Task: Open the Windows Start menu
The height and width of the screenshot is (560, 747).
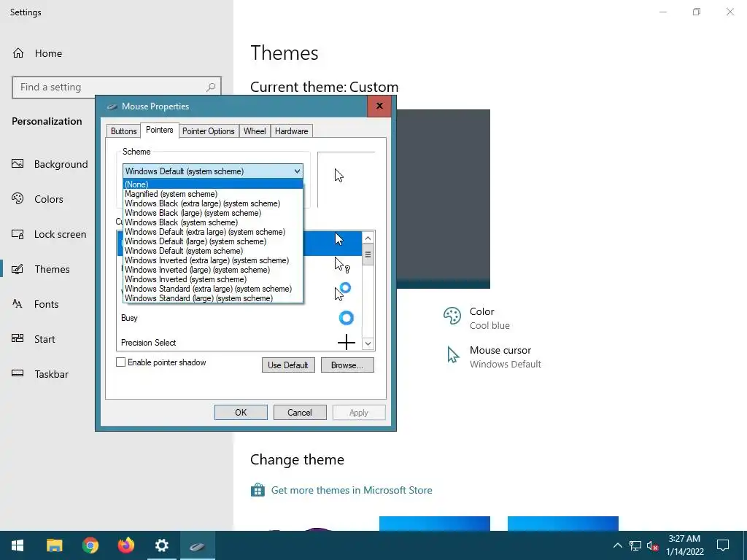Action: click(x=18, y=545)
